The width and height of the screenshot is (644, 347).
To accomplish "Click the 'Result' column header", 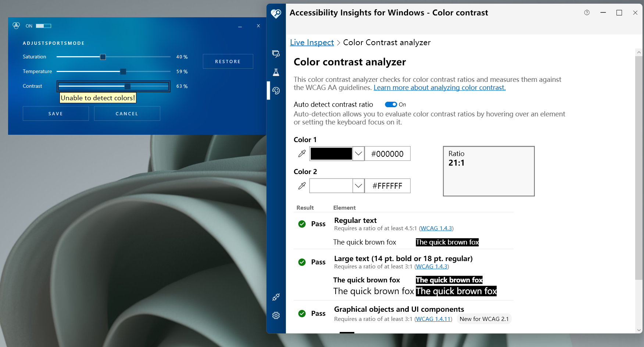I will point(305,208).
